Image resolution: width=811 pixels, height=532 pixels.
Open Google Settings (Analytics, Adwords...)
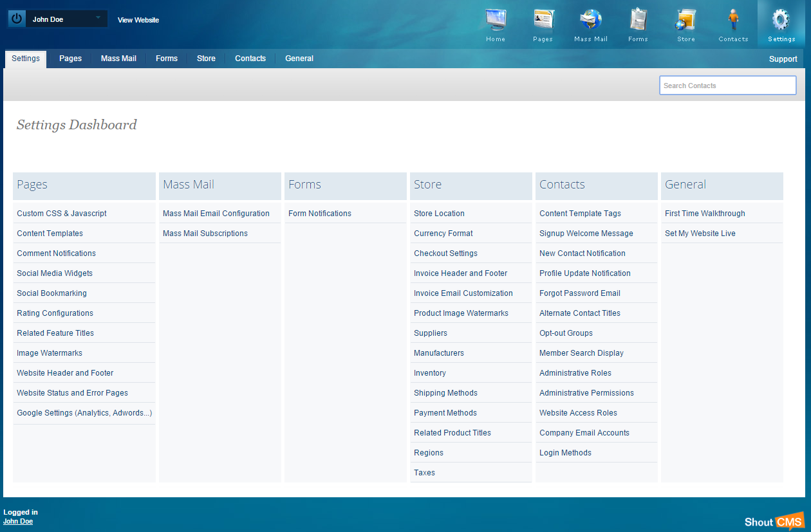(84, 413)
